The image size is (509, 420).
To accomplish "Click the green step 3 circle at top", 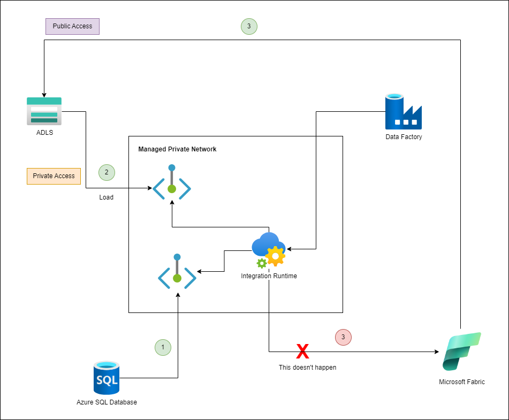I will coord(249,26).
